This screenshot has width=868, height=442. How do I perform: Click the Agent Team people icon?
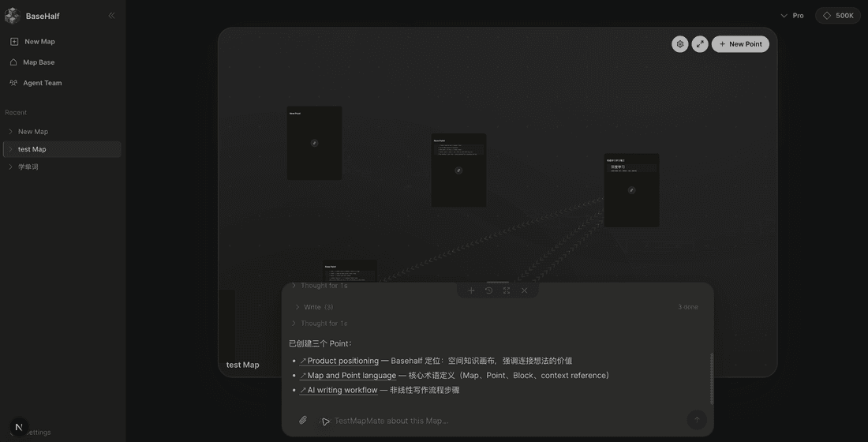pos(13,83)
